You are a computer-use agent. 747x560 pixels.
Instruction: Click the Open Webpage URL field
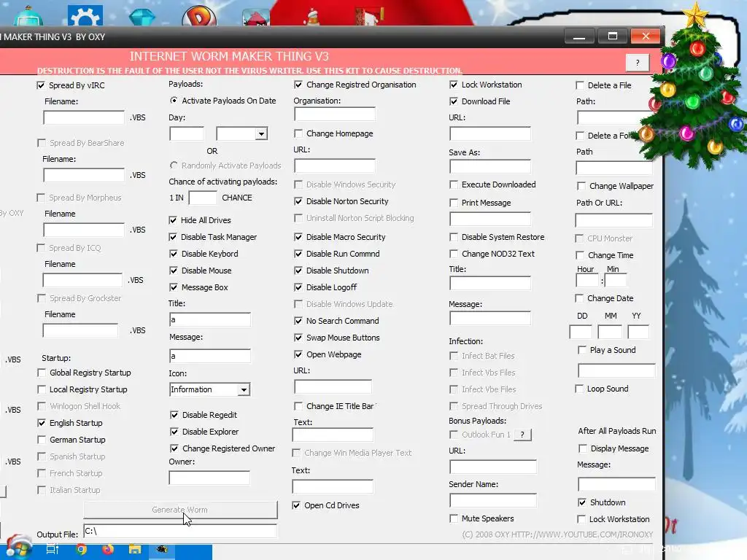(333, 386)
